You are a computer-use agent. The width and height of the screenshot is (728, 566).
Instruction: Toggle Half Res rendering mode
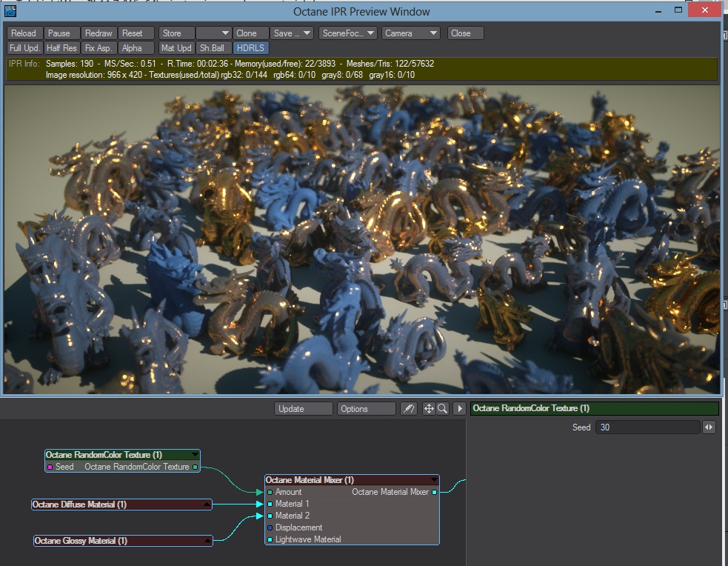click(x=61, y=48)
